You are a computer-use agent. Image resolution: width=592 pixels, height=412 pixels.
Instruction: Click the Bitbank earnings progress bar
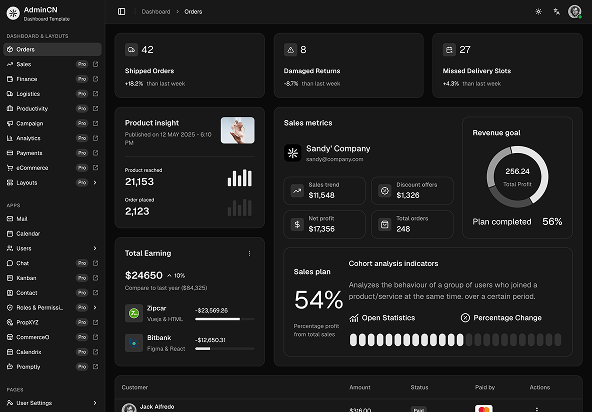225,349
